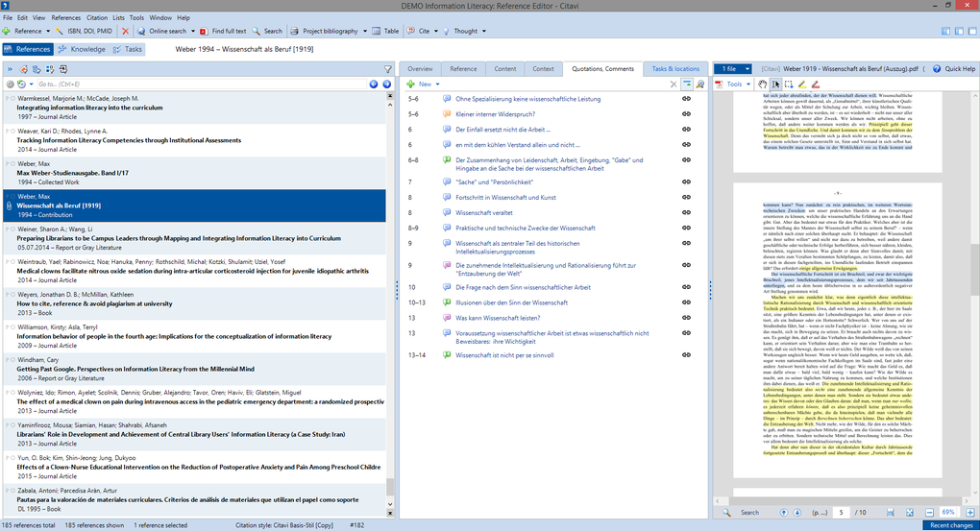Open the Lists menu
Screen dimensions: 980x531
coord(119,17)
